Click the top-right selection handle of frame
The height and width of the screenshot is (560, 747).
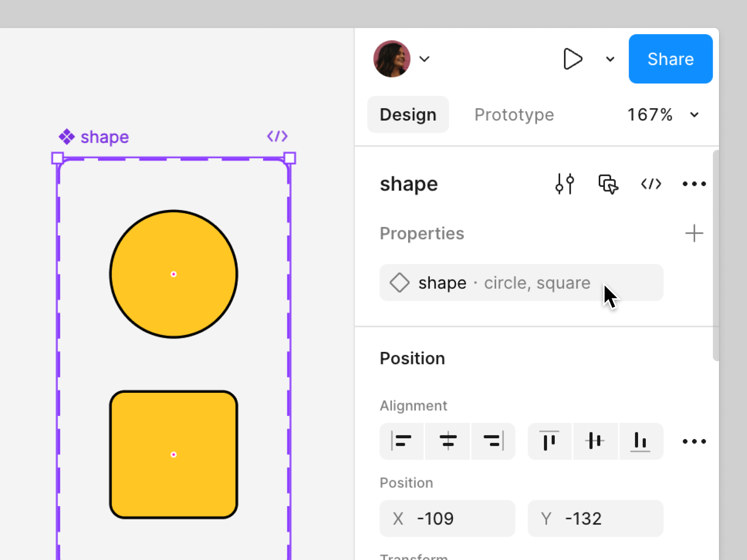(x=289, y=158)
